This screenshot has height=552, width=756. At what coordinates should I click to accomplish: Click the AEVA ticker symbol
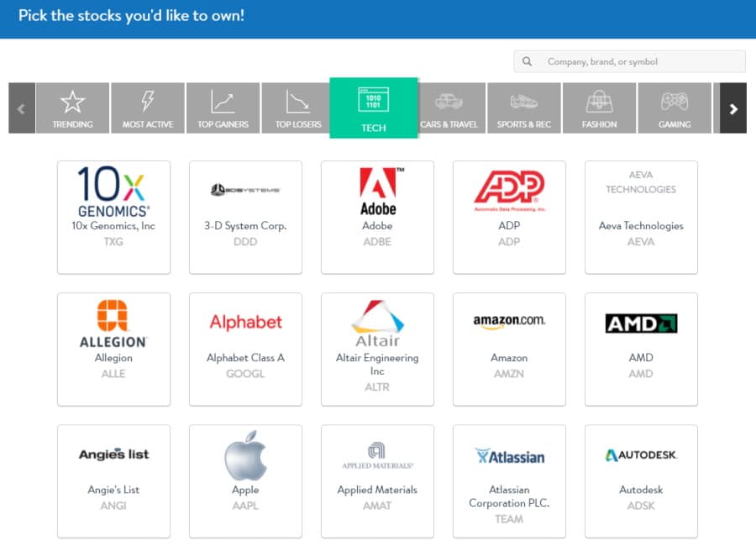tap(641, 241)
